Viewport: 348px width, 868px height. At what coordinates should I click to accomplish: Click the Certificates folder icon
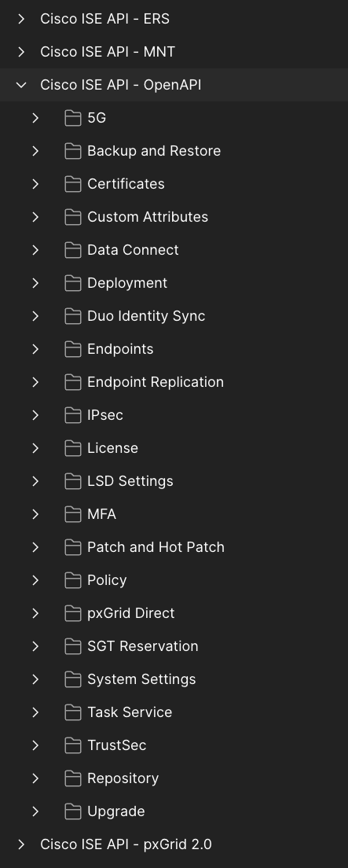coord(73,184)
